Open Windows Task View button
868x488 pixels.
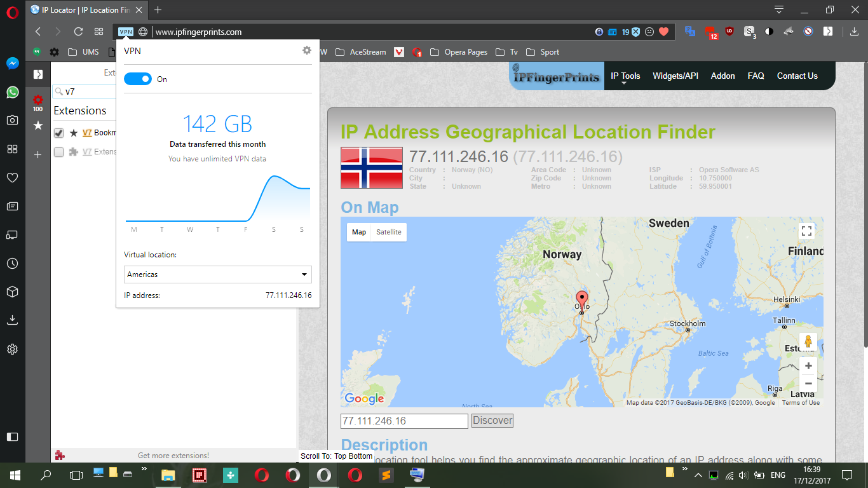pyautogui.click(x=76, y=475)
